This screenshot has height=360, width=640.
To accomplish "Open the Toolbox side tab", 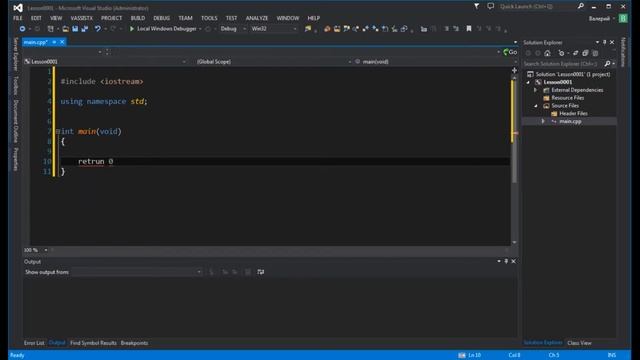I will (16, 85).
